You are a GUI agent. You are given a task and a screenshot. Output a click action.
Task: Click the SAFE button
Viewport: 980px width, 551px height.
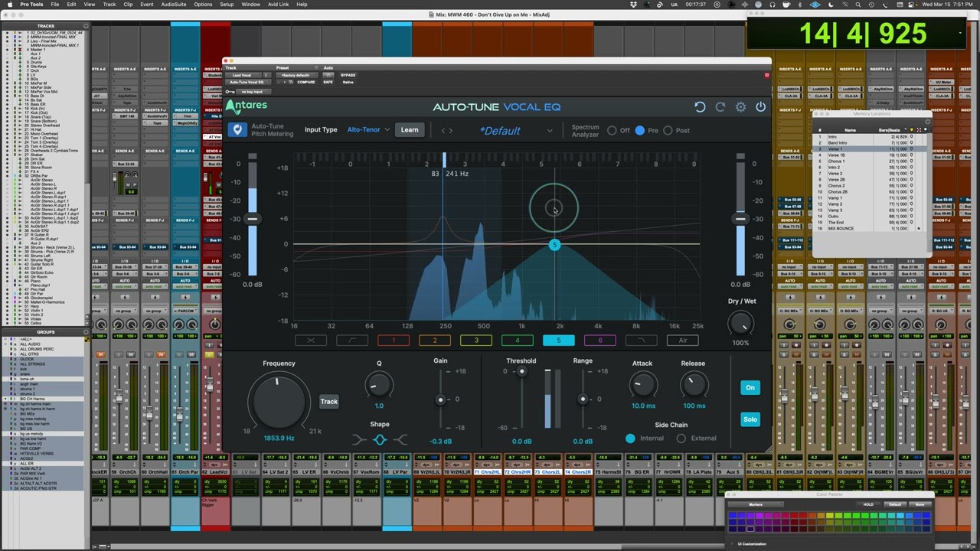[x=328, y=82]
